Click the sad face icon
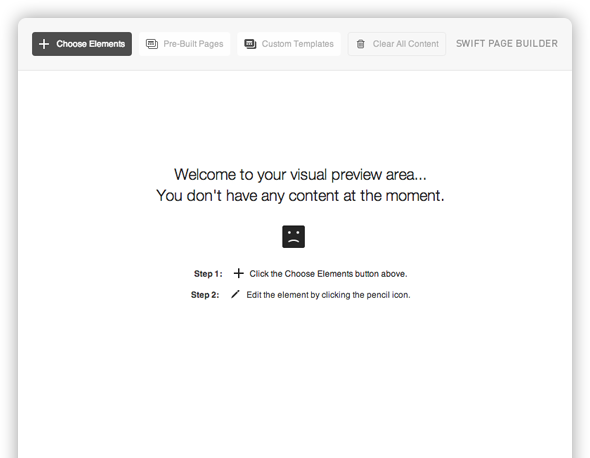The height and width of the screenshot is (458, 590). click(x=293, y=237)
